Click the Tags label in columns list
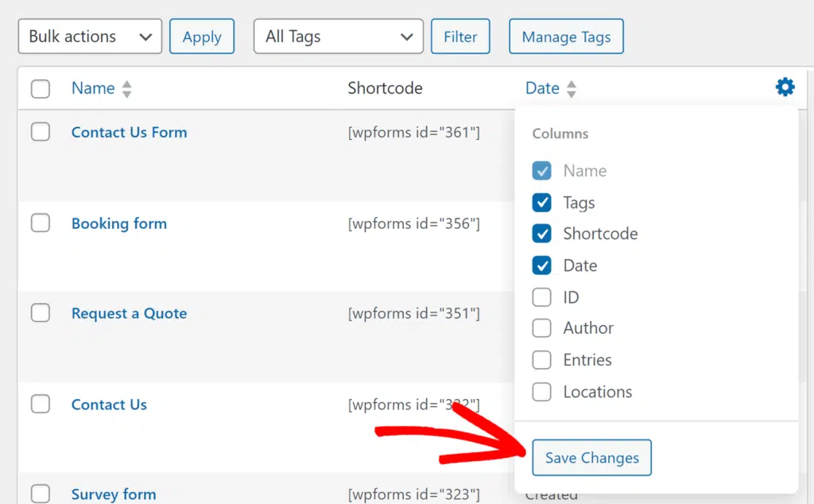The width and height of the screenshot is (814, 504). (579, 203)
